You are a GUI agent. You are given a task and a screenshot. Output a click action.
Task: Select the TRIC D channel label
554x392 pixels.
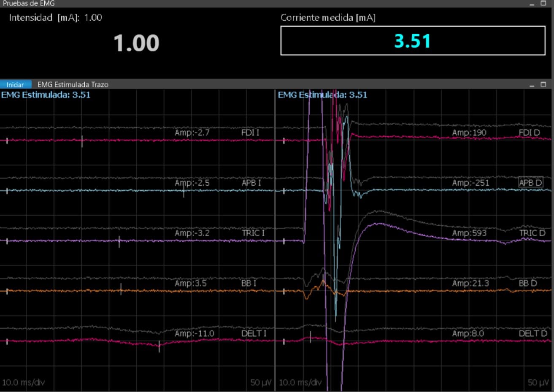pos(532,233)
